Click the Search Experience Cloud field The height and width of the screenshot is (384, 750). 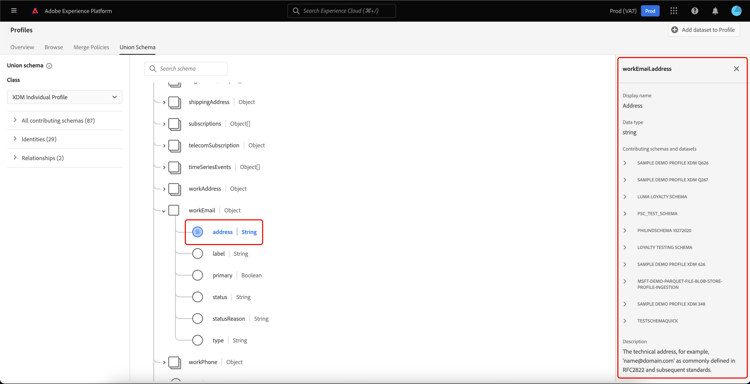click(x=342, y=11)
